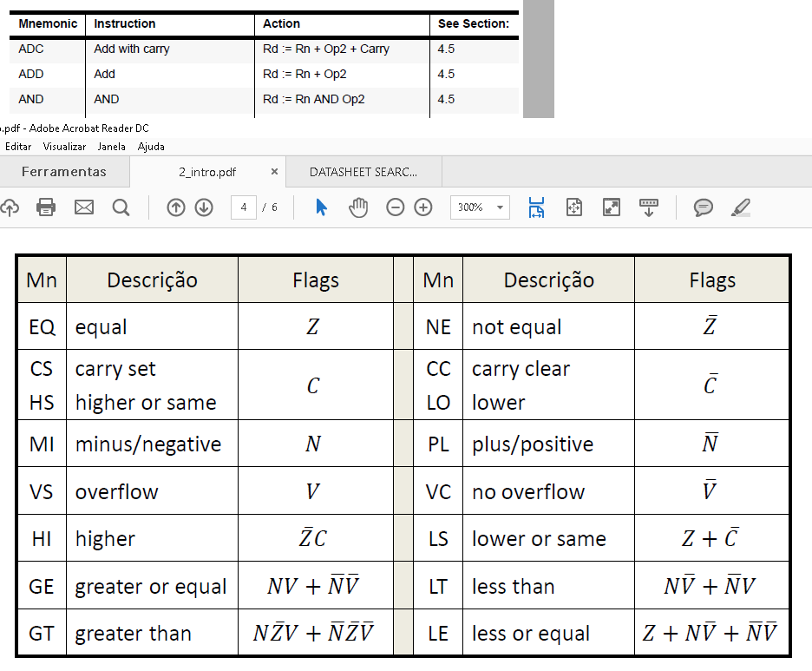Toggle fit width scrolling mode

coord(536,207)
